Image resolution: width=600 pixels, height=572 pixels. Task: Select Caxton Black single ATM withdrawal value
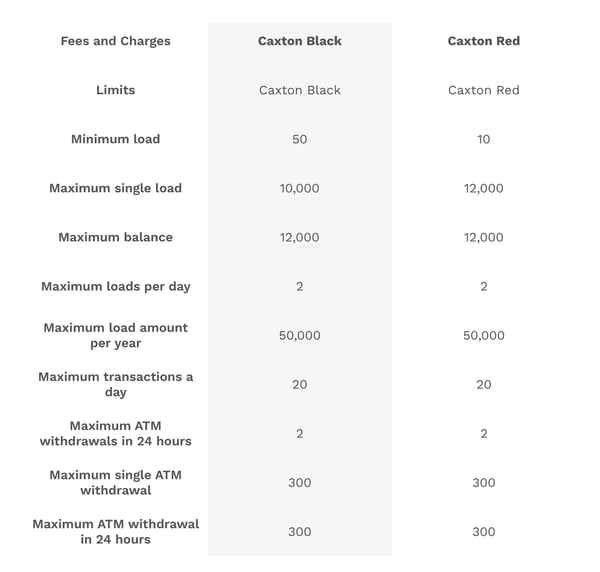[x=300, y=482]
